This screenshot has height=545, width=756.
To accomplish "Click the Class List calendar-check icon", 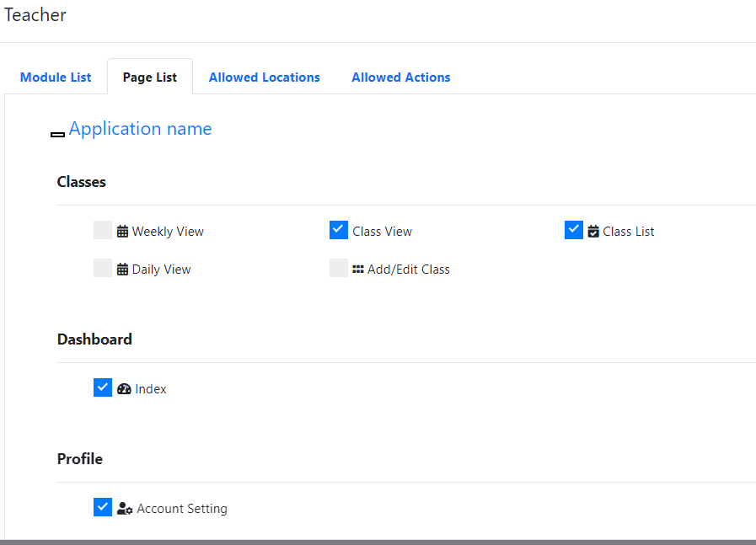I will (x=593, y=232).
